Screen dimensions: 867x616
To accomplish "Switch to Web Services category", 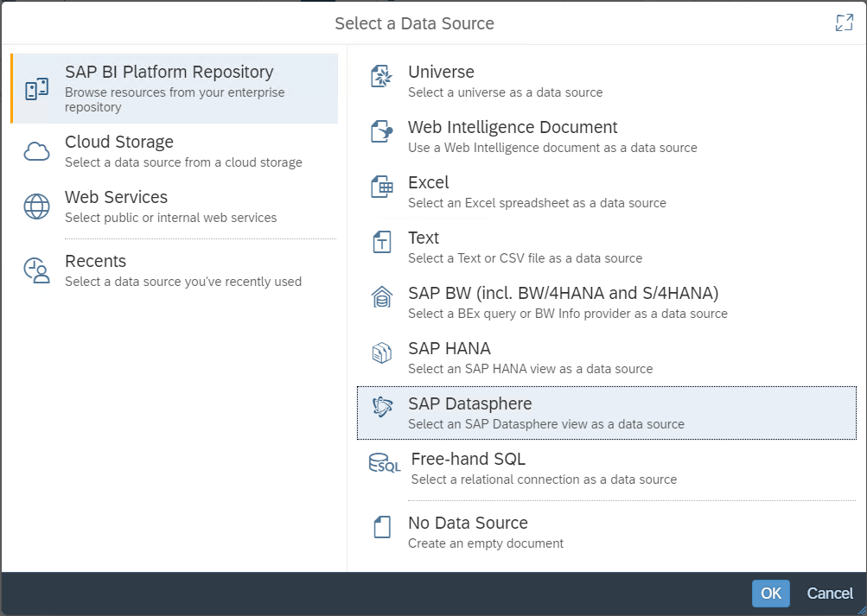I will (x=174, y=206).
